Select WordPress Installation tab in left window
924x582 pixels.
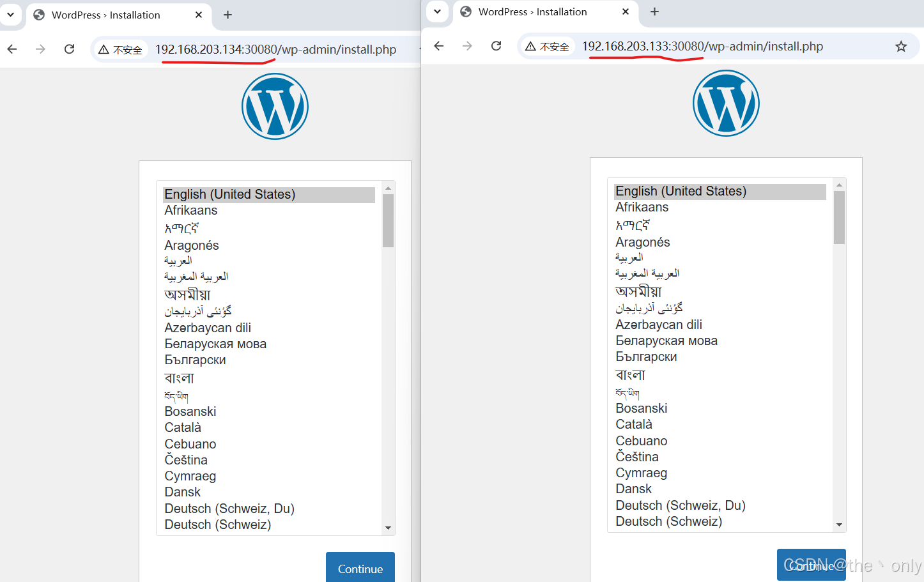[x=118, y=15]
